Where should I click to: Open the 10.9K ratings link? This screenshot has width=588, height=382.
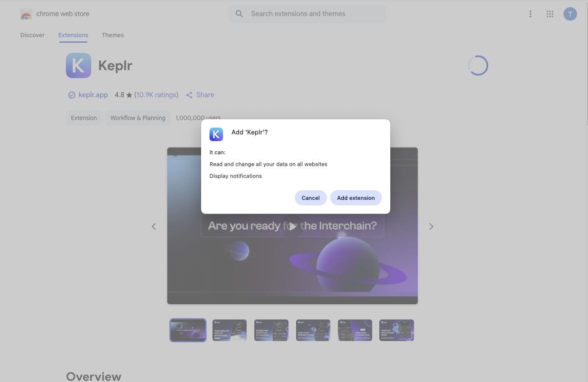(x=156, y=95)
